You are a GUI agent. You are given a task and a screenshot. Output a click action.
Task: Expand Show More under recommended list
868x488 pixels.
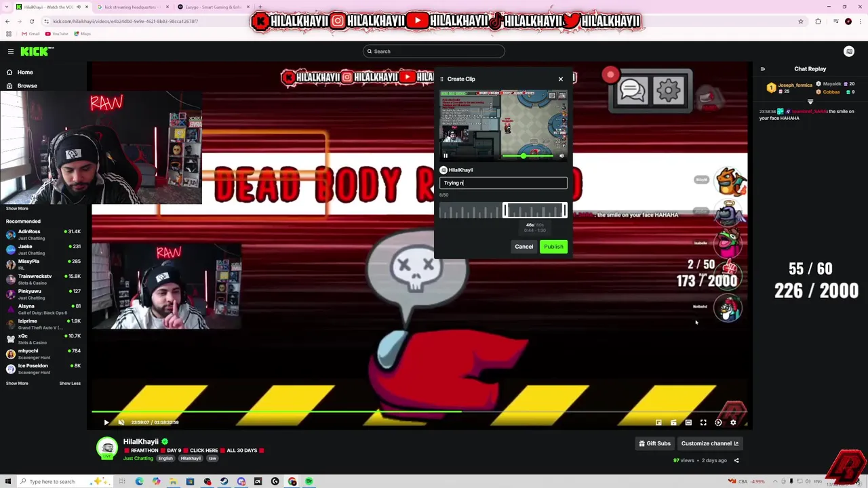17,384
